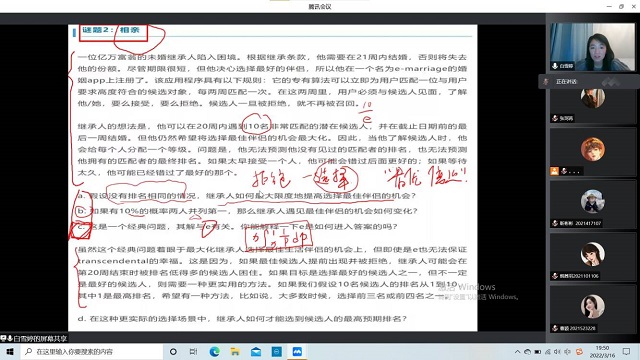The image size is (640, 360).
Task: Select the orange-haired avatar participant tile
Action: pyautogui.click(x=593, y=152)
